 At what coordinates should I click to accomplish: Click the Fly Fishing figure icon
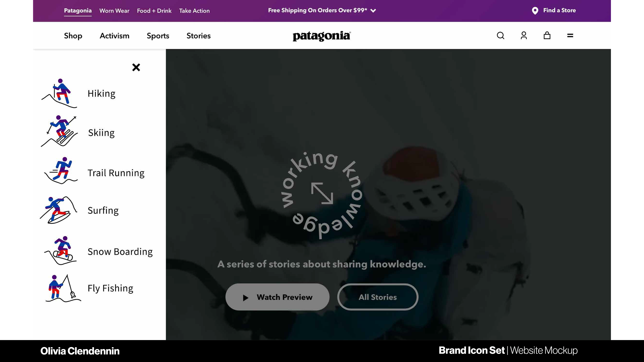[x=63, y=288]
